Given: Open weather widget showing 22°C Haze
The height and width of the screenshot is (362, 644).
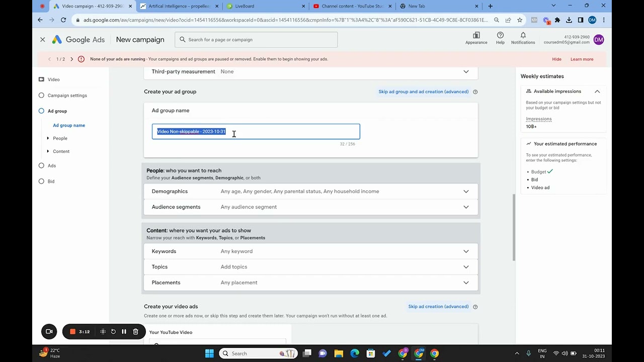Looking at the screenshot, I should (50, 353).
